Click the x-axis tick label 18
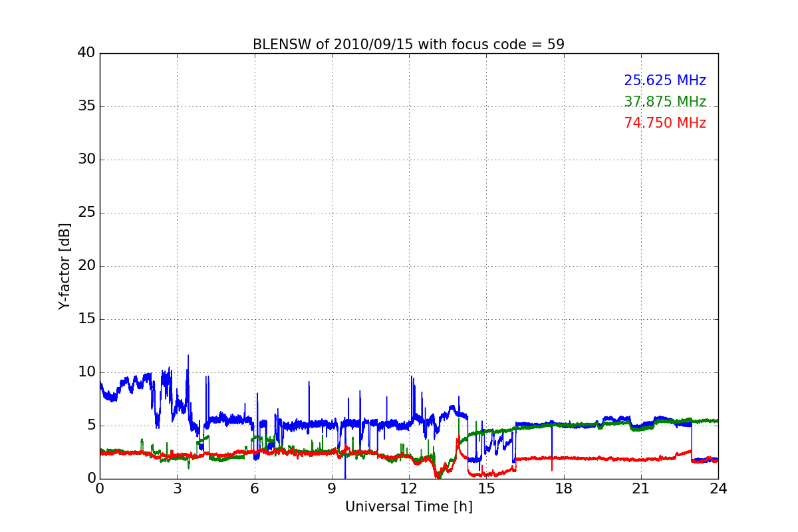798x532 pixels. (x=564, y=488)
